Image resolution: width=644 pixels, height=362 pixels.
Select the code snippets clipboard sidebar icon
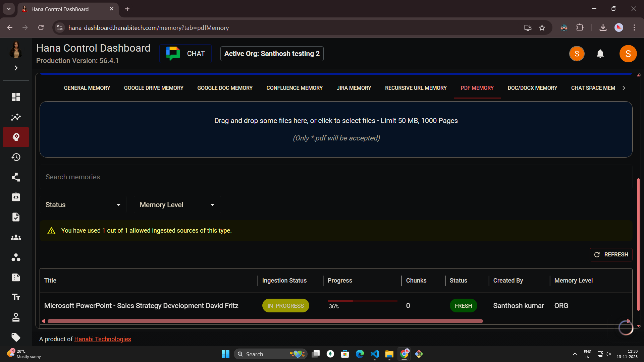coord(16,197)
